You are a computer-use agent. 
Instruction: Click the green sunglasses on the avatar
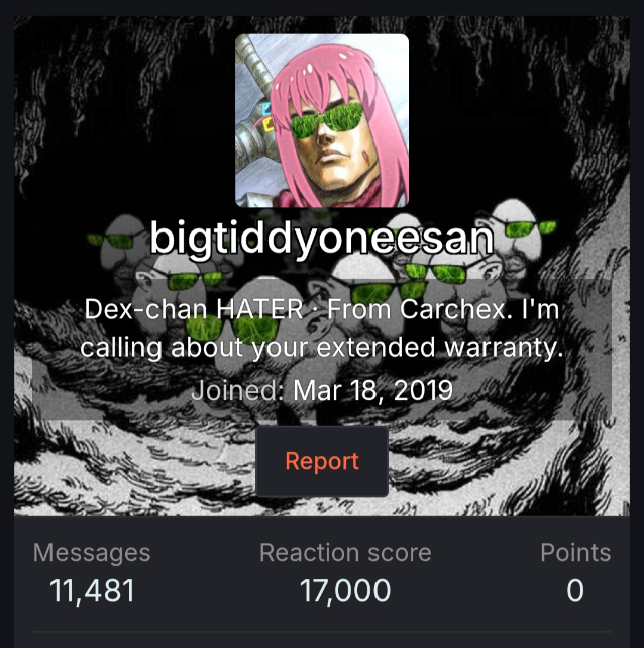pos(326,120)
